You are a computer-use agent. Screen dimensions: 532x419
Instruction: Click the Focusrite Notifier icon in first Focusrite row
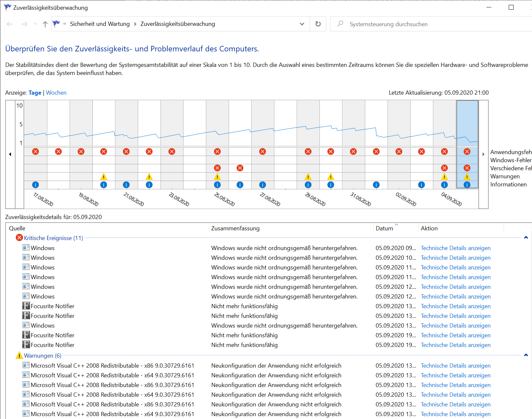(26, 306)
